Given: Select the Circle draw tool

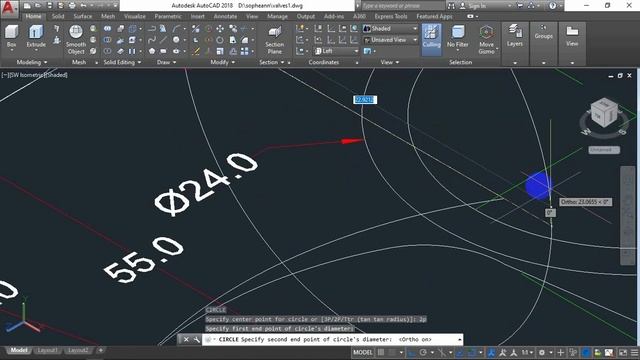Looking at the screenshot, I should 176,40.
